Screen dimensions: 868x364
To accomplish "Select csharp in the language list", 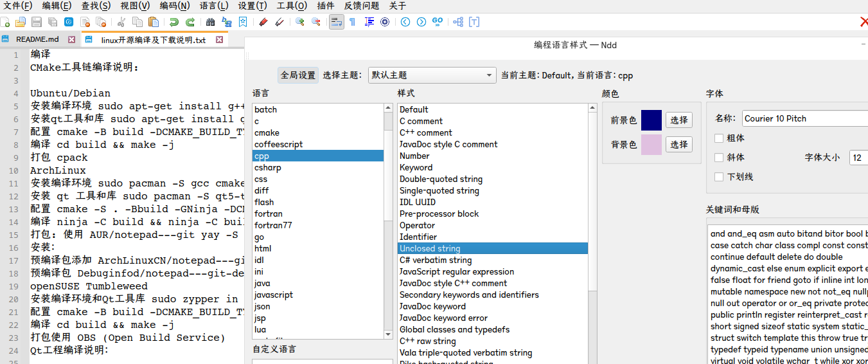I will pos(318,167).
